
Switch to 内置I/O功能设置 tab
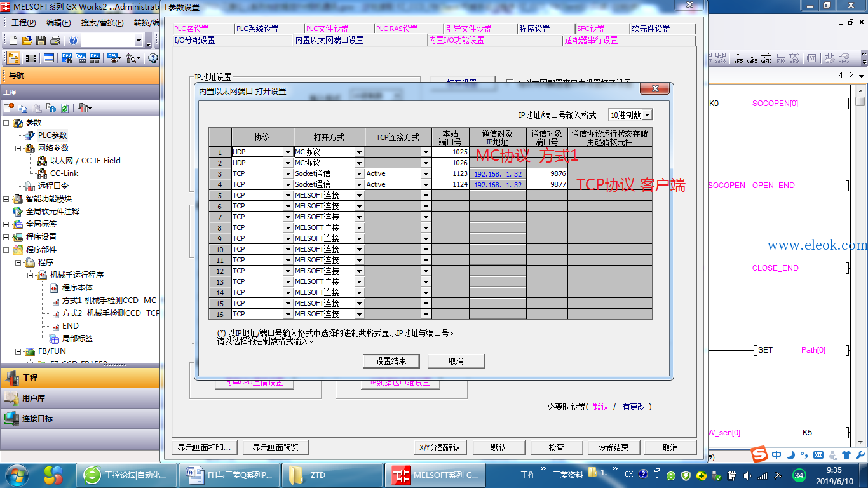click(x=456, y=40)
